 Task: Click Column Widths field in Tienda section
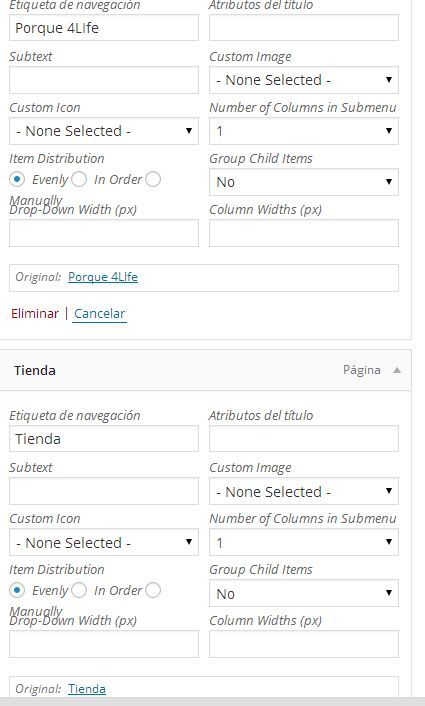tap(304, 644)
